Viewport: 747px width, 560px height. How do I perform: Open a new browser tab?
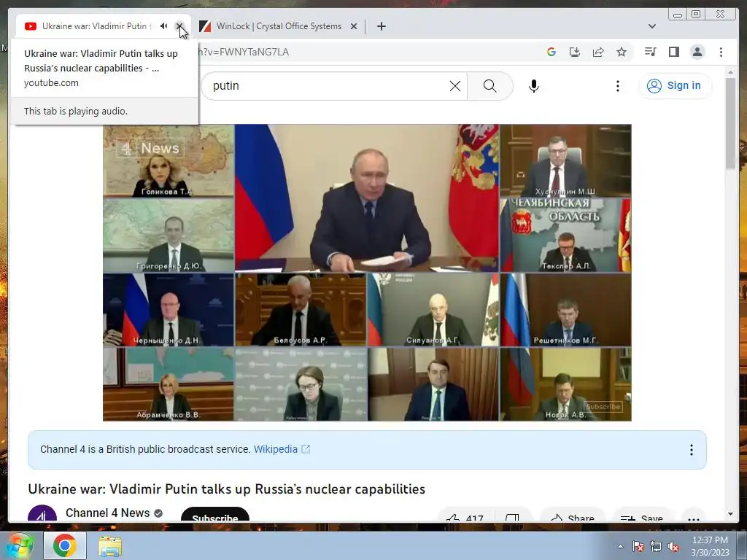click(381, 26)
